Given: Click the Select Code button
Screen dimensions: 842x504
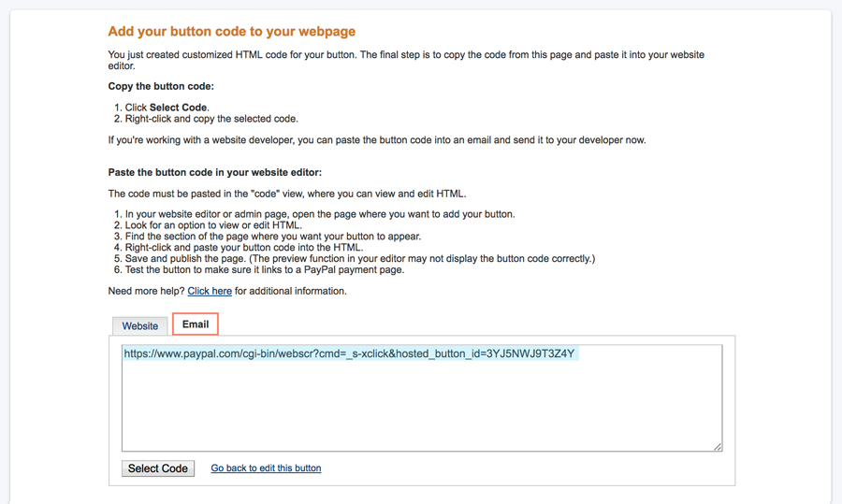Looking at the screenshot, I should (158, 468).
